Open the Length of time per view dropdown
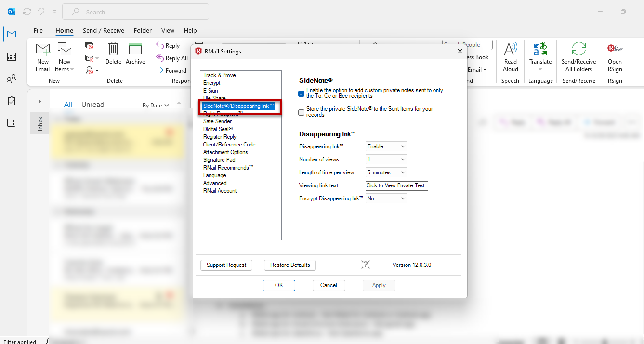 [386, 172]
